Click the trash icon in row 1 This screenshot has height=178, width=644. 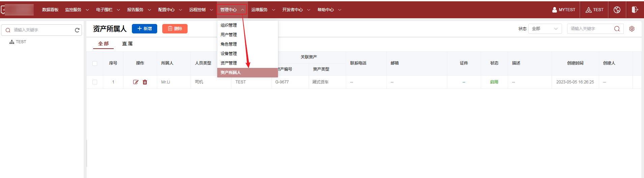(145, 82)
